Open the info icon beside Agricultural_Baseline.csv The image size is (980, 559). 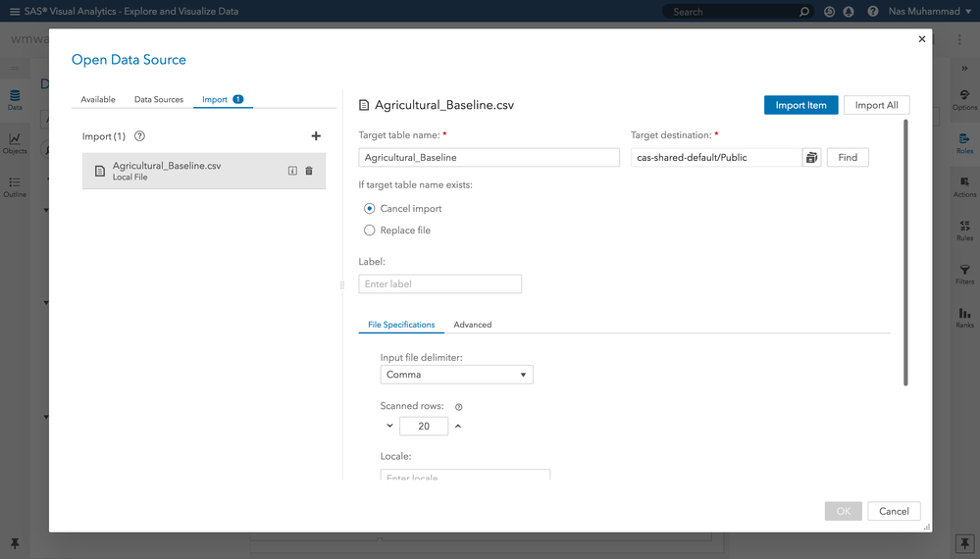point(292,171)
